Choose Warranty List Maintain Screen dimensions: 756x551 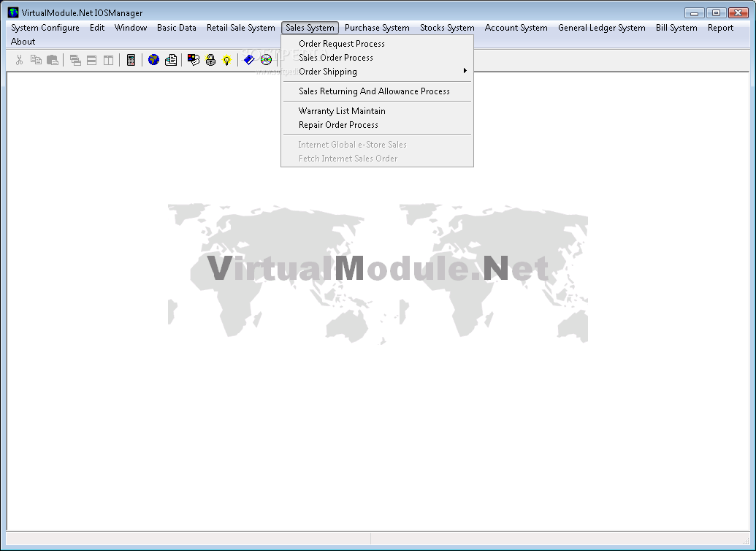point(377,111)
